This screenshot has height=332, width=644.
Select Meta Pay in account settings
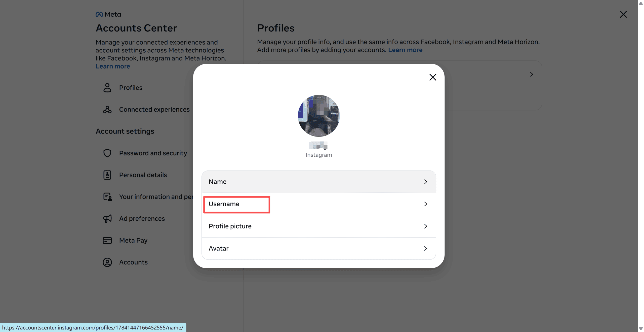[x=133, y=241]
